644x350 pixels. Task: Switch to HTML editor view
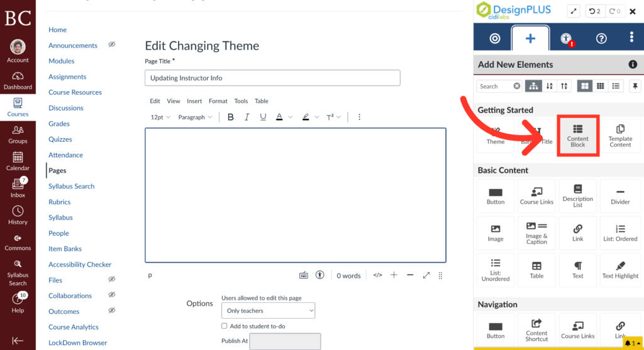pyautogui.click(x=377, y=275)
